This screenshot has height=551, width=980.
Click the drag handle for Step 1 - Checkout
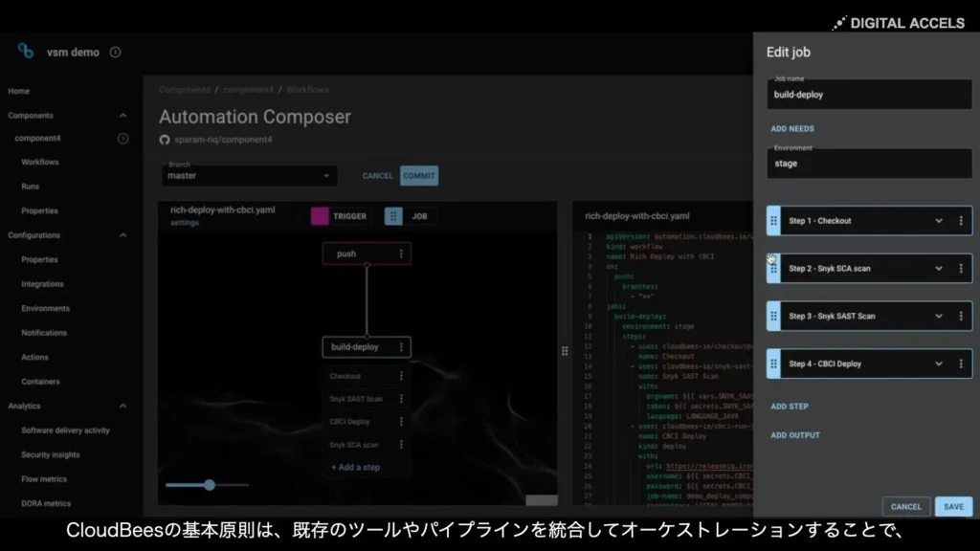click(773, 221)
